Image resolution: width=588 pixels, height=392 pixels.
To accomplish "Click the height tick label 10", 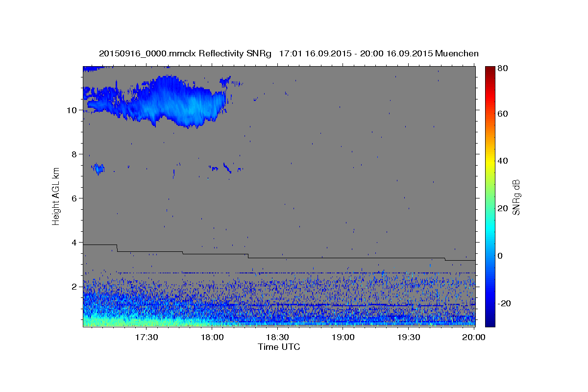I will tap(72, 110).
